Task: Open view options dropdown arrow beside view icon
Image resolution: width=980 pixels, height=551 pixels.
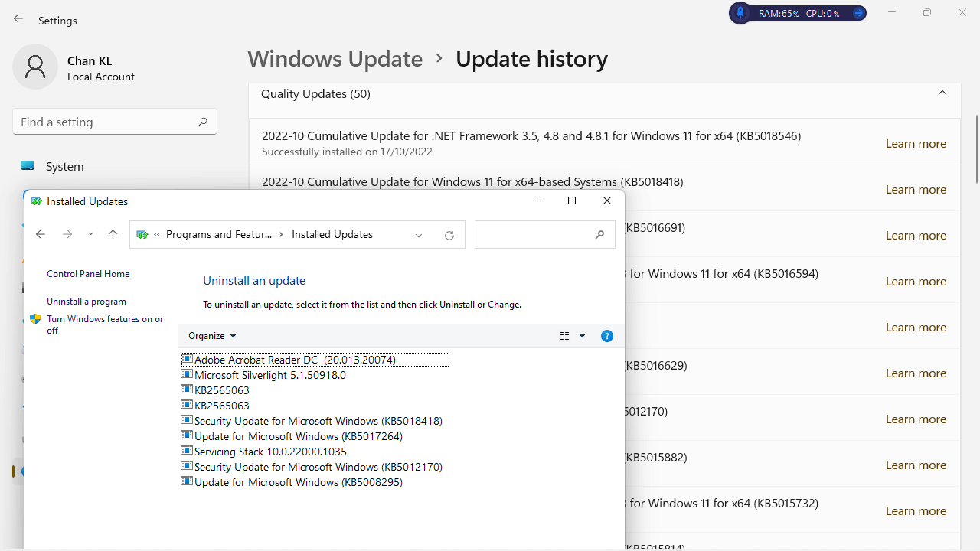Action: [582, 336]
